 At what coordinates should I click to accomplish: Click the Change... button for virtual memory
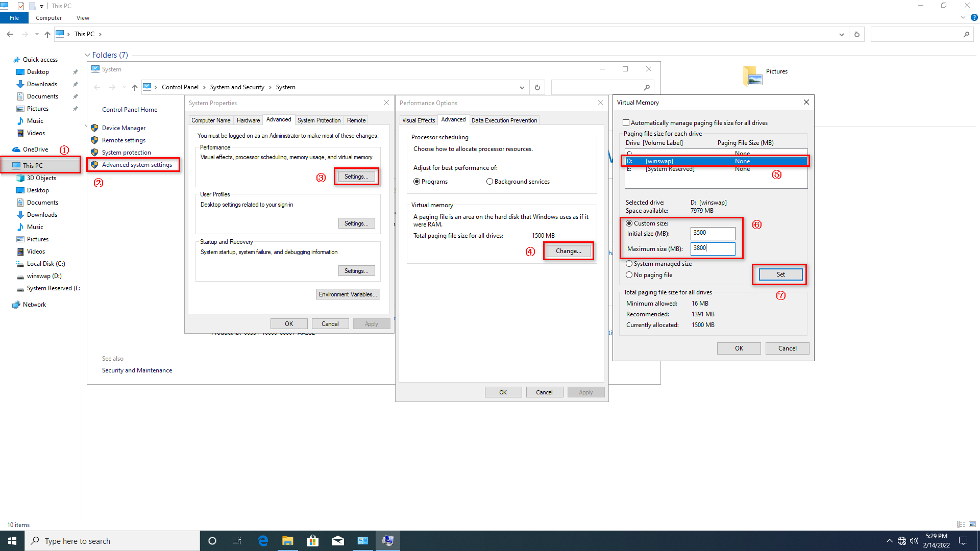tap(568, 251)
